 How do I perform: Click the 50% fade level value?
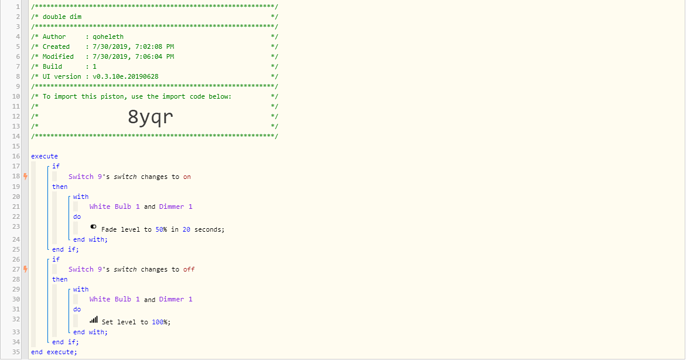[x=161, y=229]
